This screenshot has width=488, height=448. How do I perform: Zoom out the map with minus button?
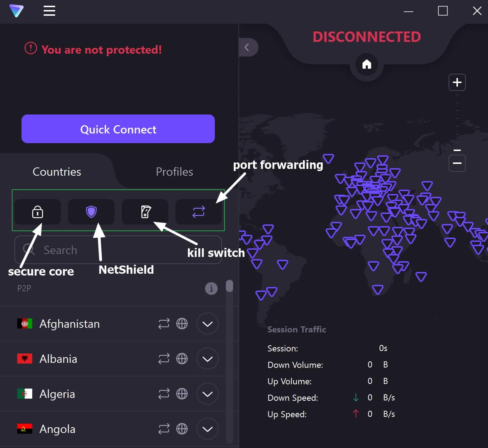(457, 163)
